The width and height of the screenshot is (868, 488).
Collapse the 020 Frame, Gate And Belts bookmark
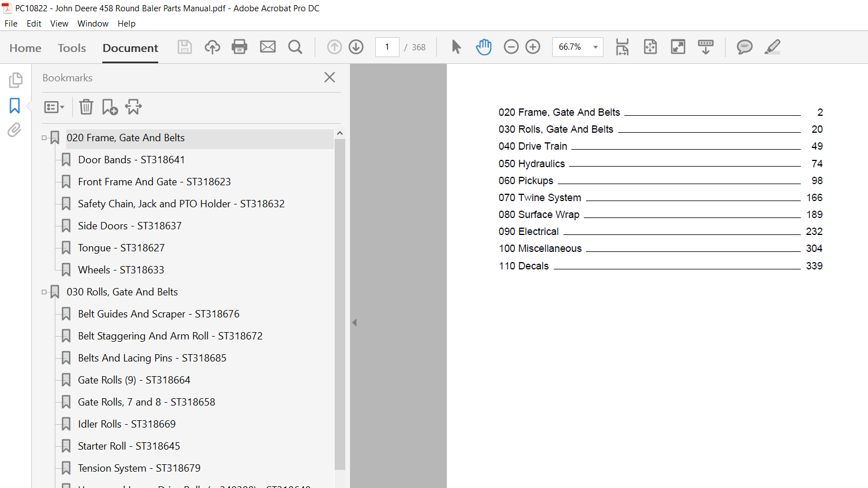click(x=44, y=138)
